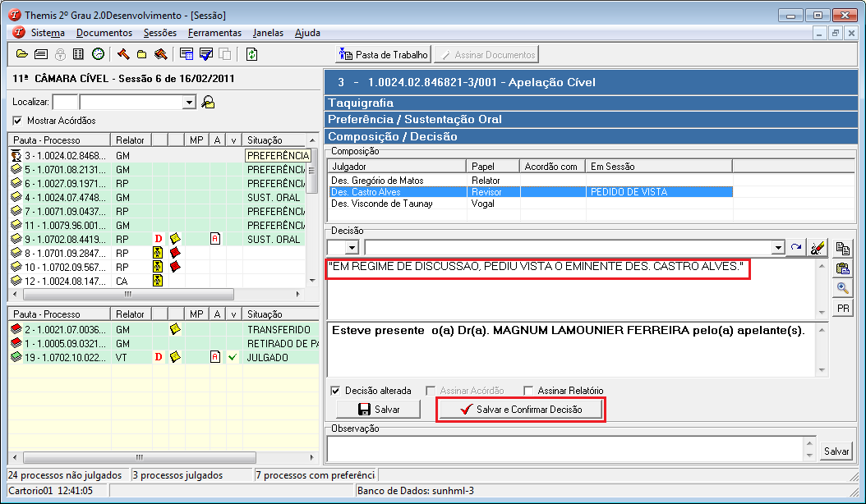This screenshot has height=504, width=866.
Task: Click the decision text area with PEDIU VISTA
Action: point(572,289)
